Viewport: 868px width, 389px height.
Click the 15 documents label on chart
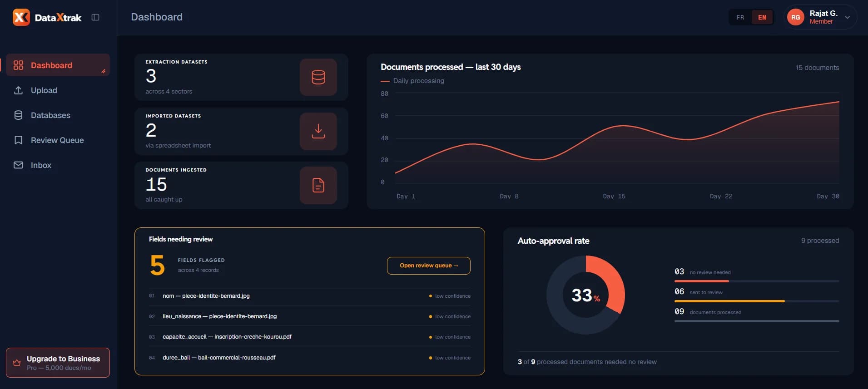(x=817, y=68)
